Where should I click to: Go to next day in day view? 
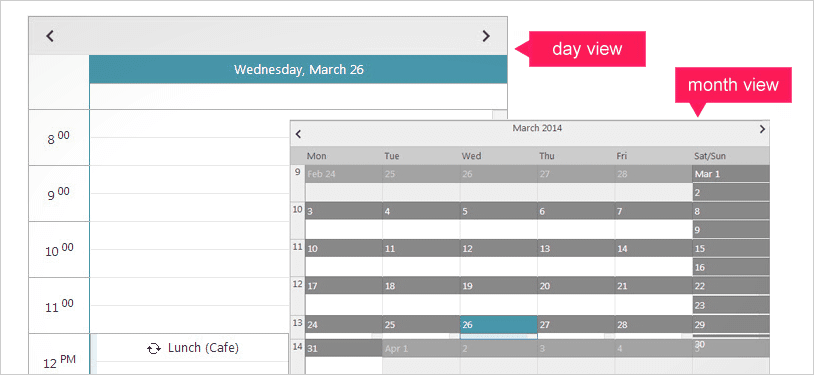pos(486,36)
